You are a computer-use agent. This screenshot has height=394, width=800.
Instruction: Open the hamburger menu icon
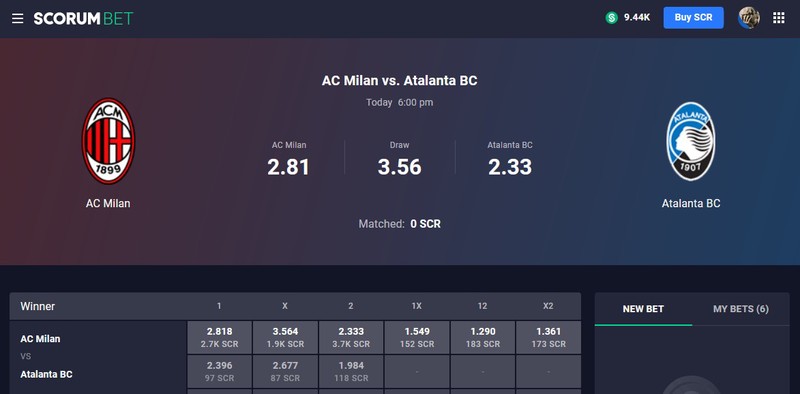(x=18, y=18)
